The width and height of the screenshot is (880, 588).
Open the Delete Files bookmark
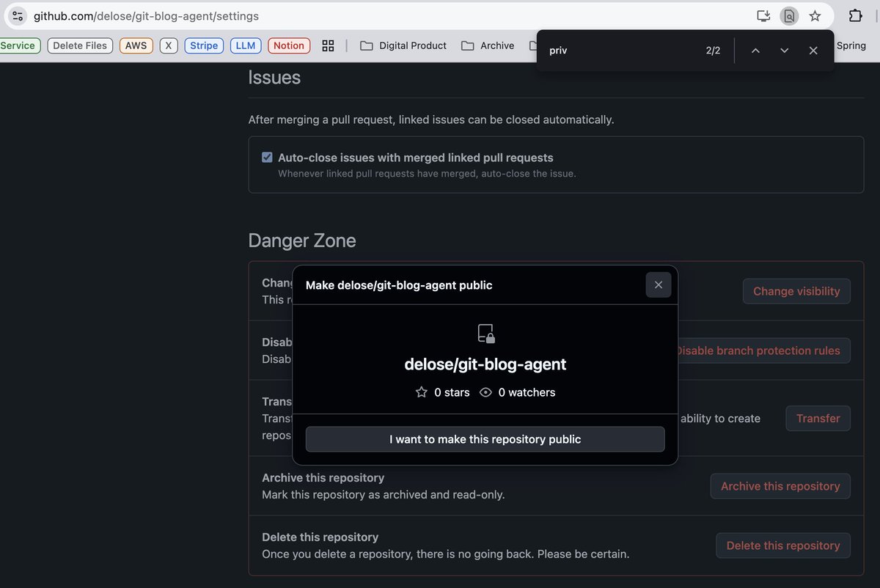pyautogui.click(x=80, y=45)
